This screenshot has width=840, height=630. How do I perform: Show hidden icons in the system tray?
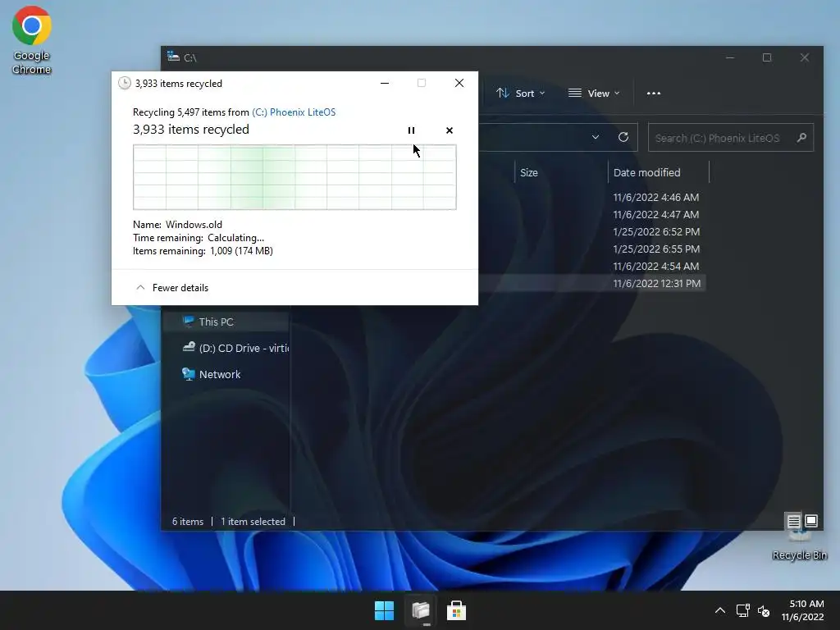[720, 610]
